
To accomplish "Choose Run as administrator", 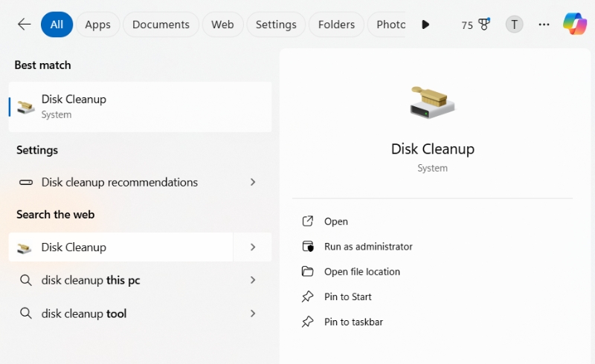I will (x=368, y=247).
